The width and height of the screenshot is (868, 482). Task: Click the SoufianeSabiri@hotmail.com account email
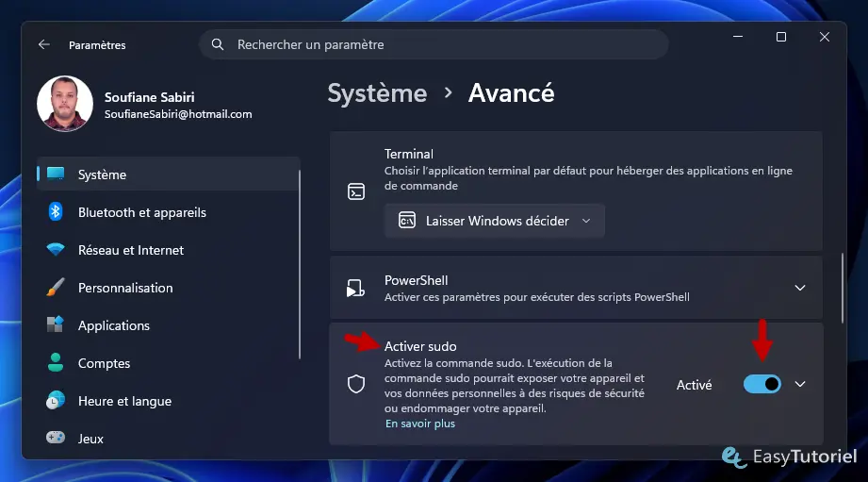(x=178, y=114)
